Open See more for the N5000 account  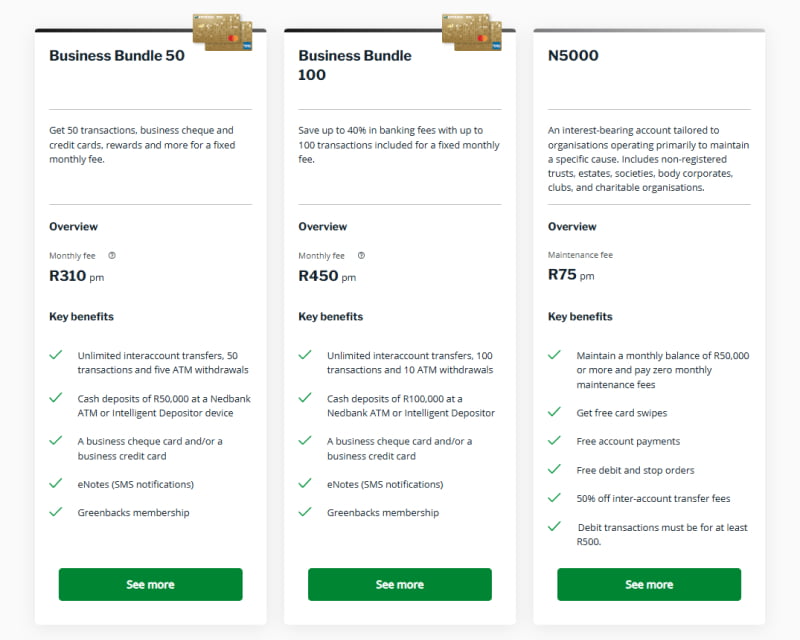click(x=649, y=584)
